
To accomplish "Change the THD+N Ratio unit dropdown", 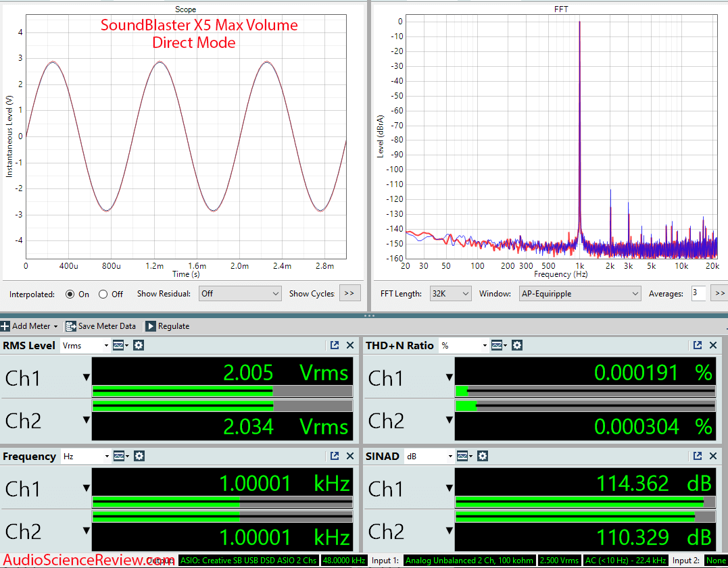I will [464, 346].
